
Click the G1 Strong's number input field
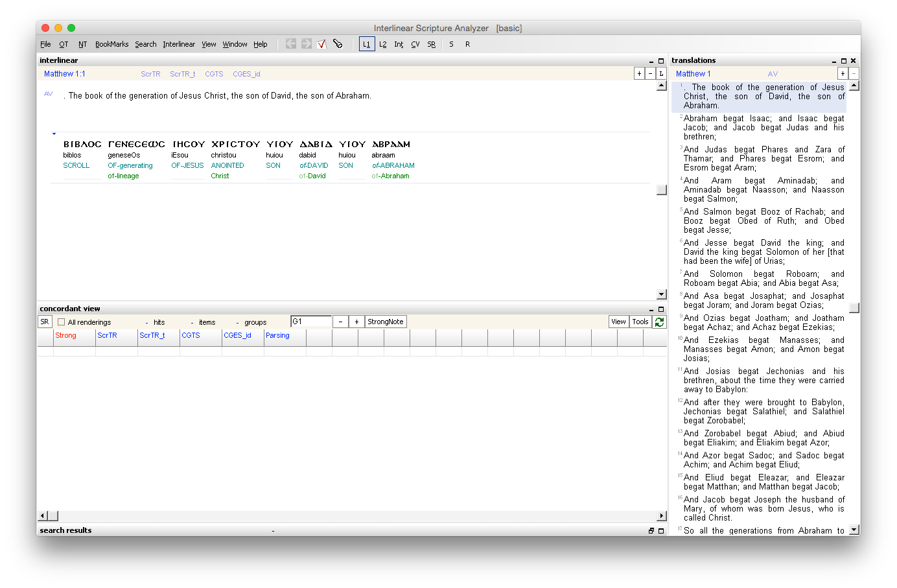(x=310, y=321)
